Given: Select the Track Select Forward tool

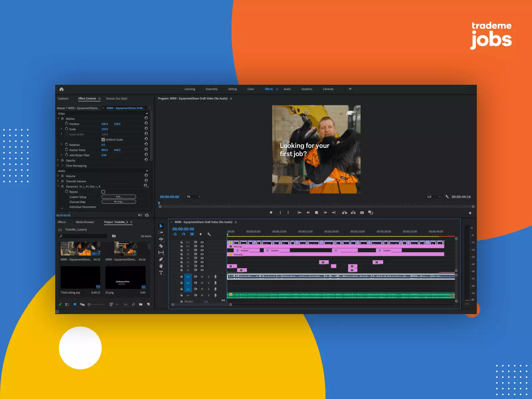Looking at the screenshot, I should [x=161, y=232].
